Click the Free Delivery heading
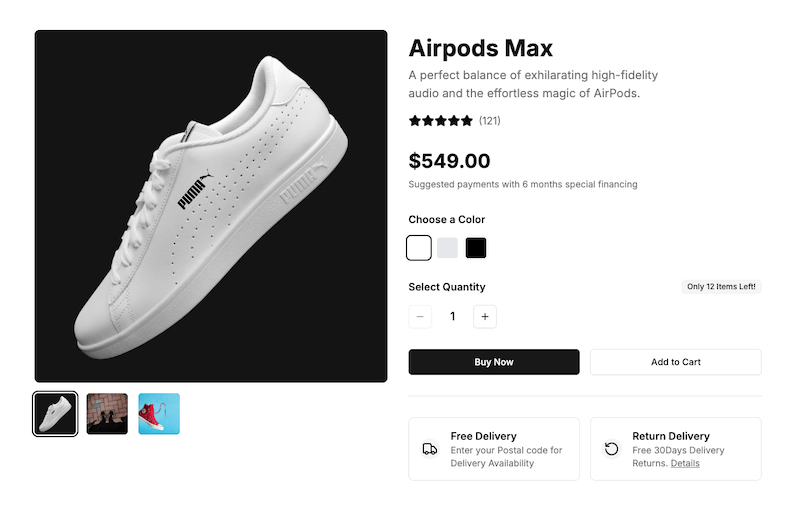 pyautogui.click(x=483, y=436)
